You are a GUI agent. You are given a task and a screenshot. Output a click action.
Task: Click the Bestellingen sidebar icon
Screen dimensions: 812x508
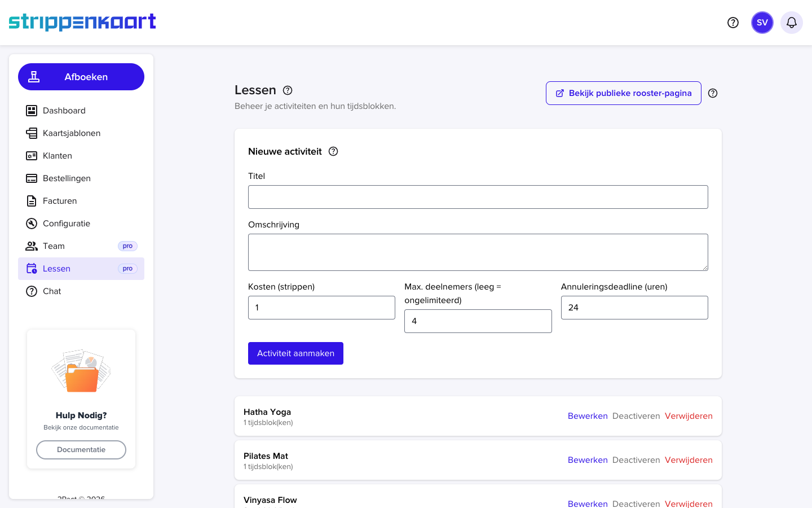32,178
